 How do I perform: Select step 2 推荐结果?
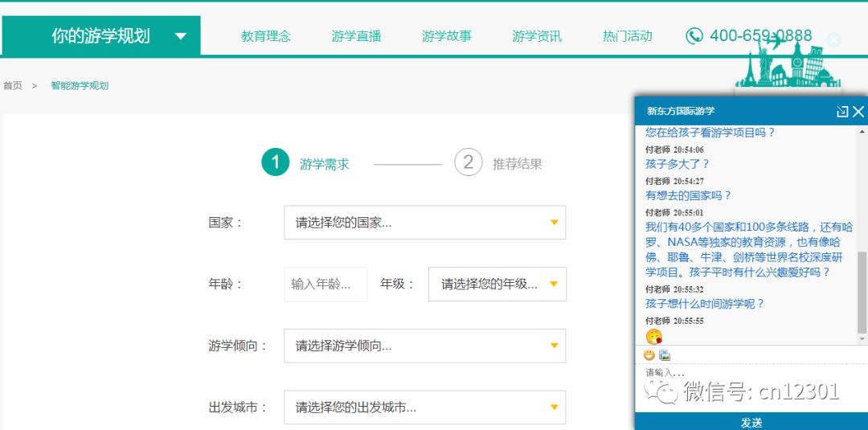[x=498, y=162]
